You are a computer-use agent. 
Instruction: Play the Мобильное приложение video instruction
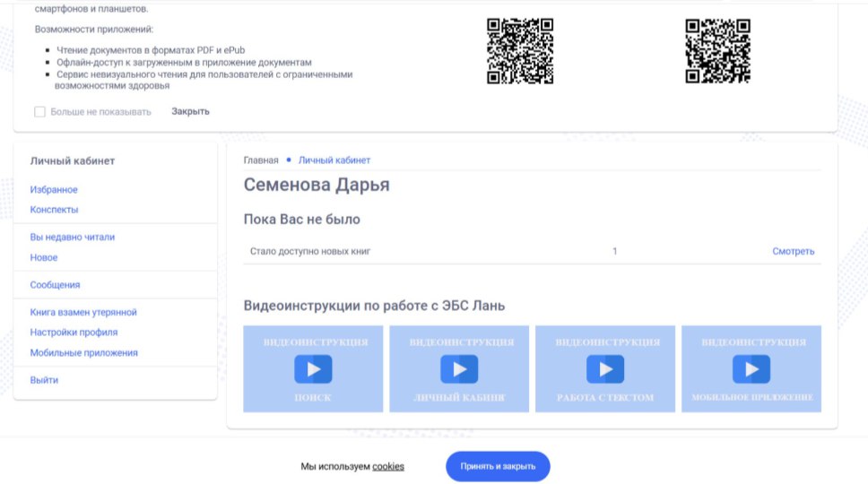click(x=751, y=369)
